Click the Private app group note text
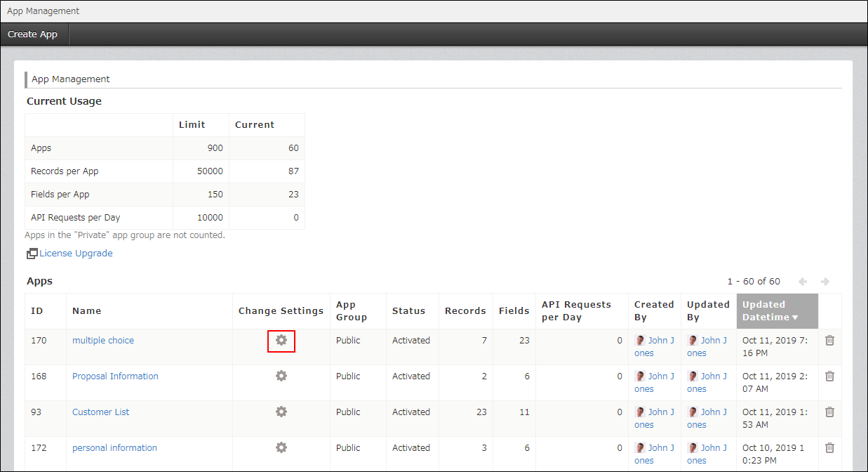Image resolution: width=868 pixels, height=472 pixels. pos(125,235)
